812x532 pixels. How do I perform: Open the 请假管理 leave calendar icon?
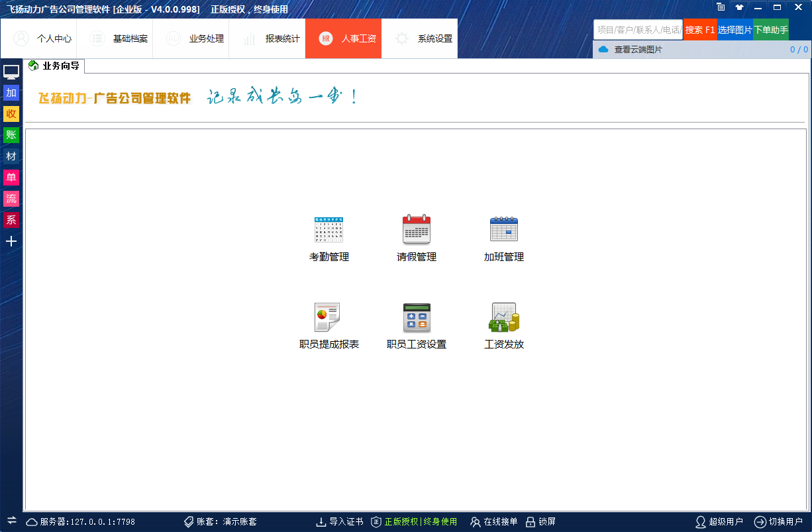[417, 230]
